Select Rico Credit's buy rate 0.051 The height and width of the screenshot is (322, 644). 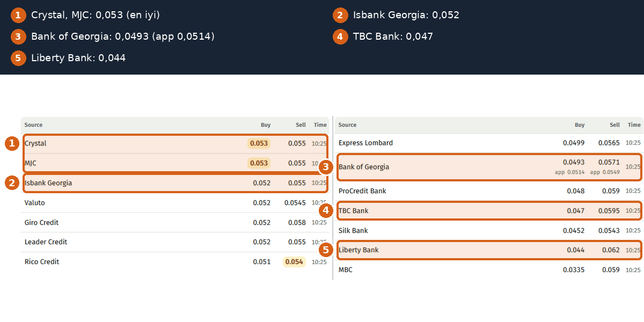tap(262, 262)
